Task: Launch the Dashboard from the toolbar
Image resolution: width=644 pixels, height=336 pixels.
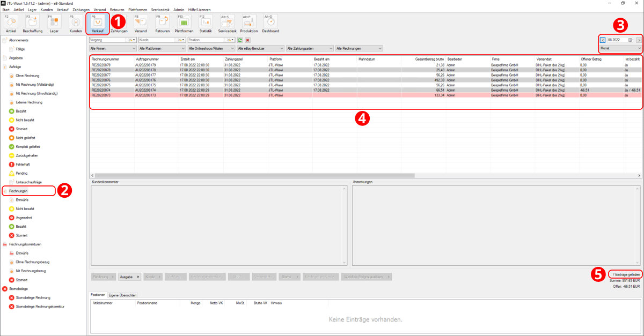Action: click(270, 25)
